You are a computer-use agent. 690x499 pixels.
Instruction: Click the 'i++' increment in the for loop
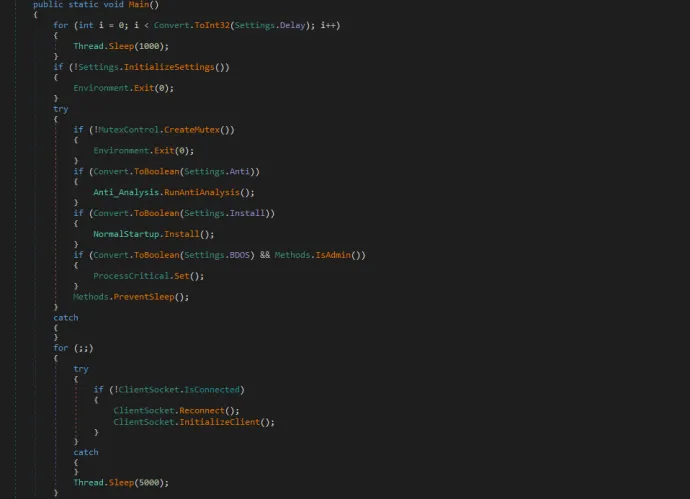328,25
